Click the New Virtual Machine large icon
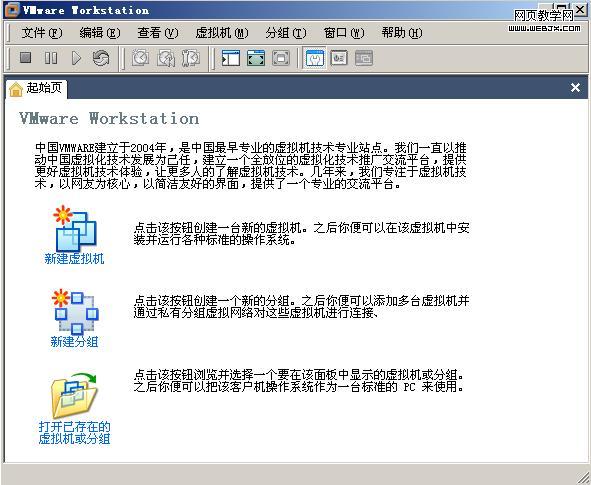 [75, 228]
